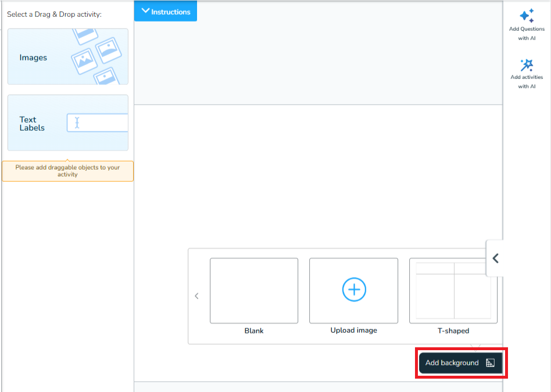
Task: Open the Instructions panel
Action: tap(165, 11)
